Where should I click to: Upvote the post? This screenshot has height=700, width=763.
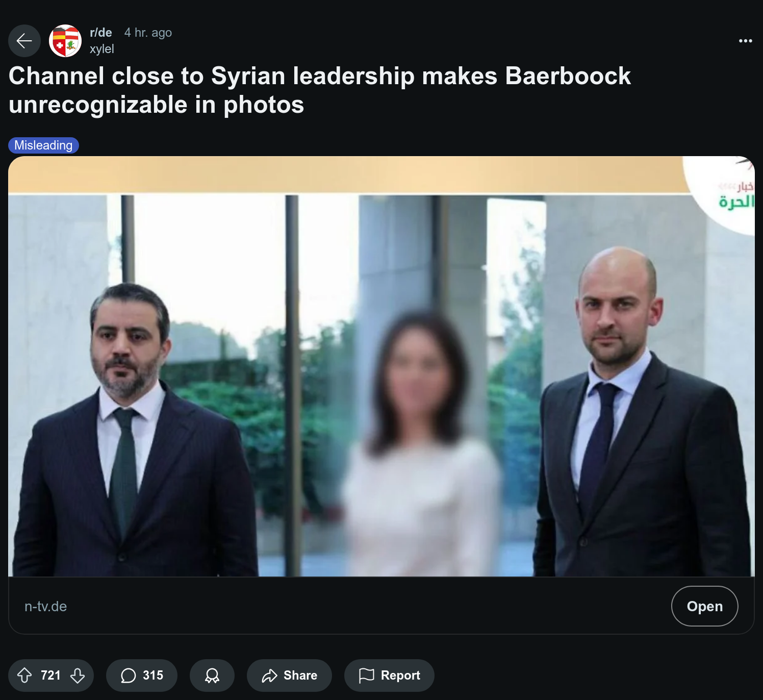point(24,676)
